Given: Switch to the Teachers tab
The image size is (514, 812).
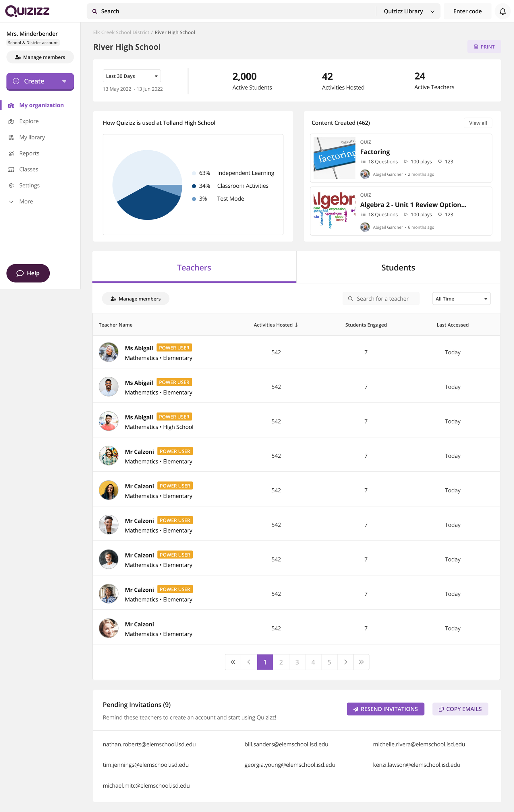Looking at the screenshot, I should [x=194, y=267].
